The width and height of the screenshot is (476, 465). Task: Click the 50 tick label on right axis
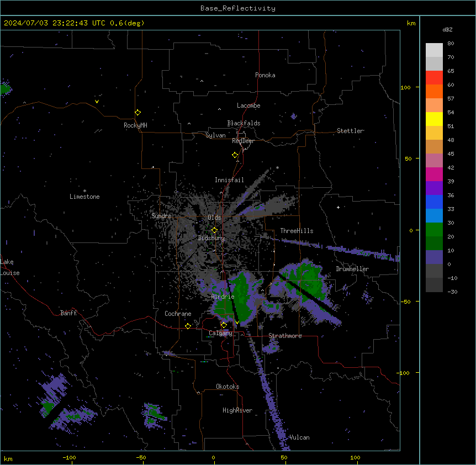click(408, 158)
